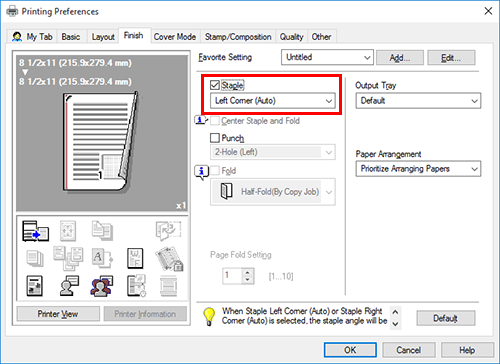
Task: Click the single gray user with card icon
Action: click(69, 286)
